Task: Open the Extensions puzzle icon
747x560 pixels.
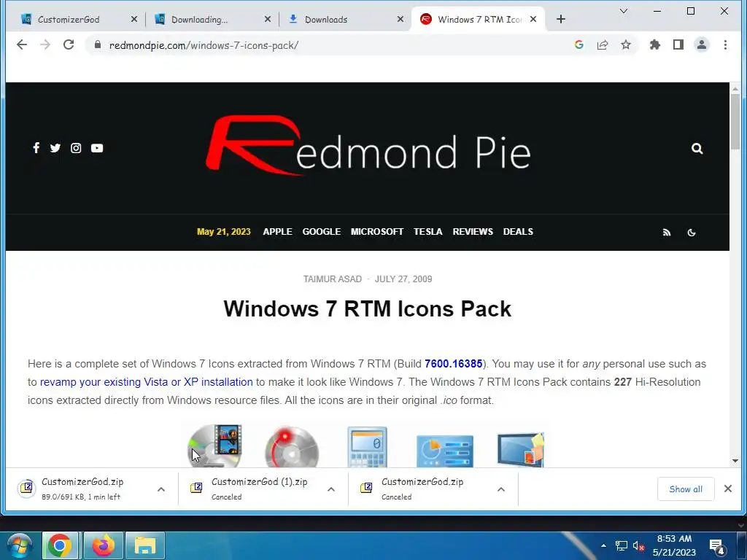Action: [x=655, y=44]
